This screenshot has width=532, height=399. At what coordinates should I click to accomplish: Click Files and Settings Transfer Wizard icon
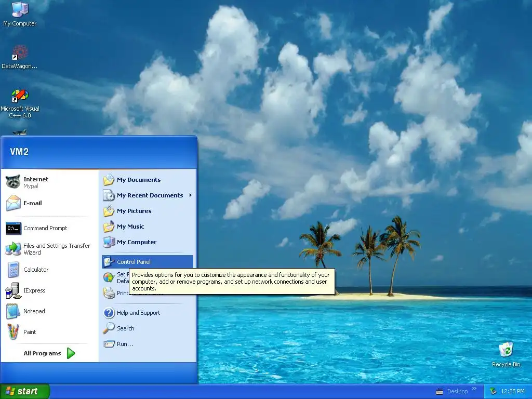pyautogui.click(x=13, y=249)
